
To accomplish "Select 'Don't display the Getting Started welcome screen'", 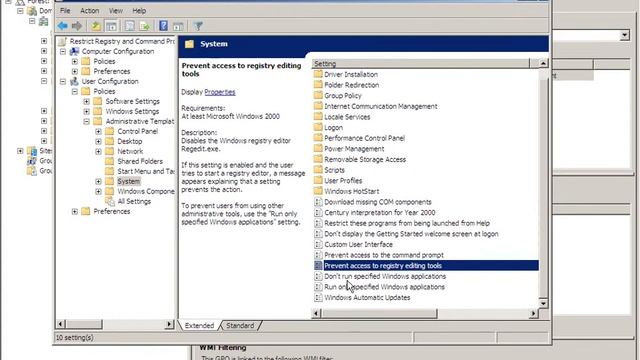I will click(411, 234).
